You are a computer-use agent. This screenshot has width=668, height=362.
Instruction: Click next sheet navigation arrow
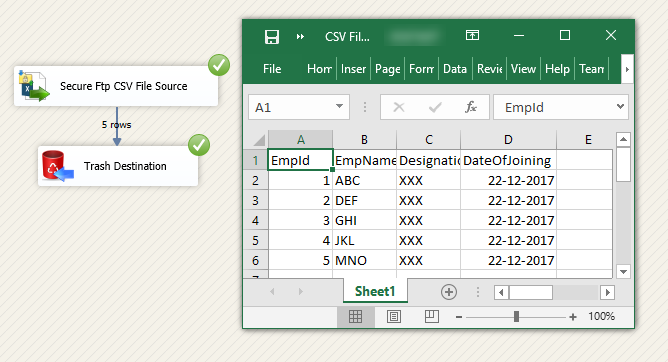click(x=300, y=292)
